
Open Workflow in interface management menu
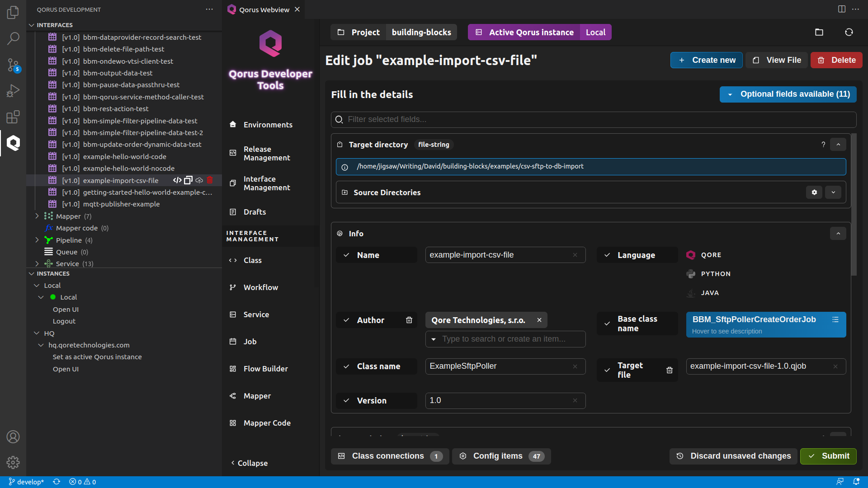tap(260, 287)
